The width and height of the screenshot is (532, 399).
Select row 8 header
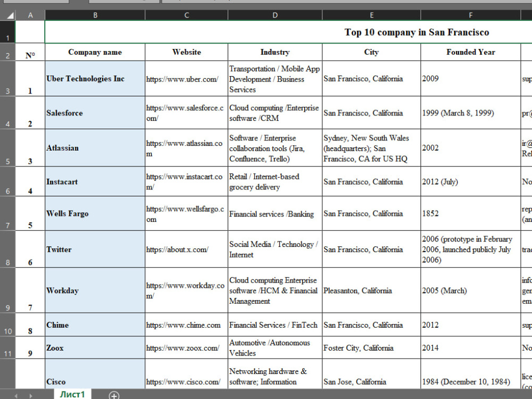click(7, 248)
